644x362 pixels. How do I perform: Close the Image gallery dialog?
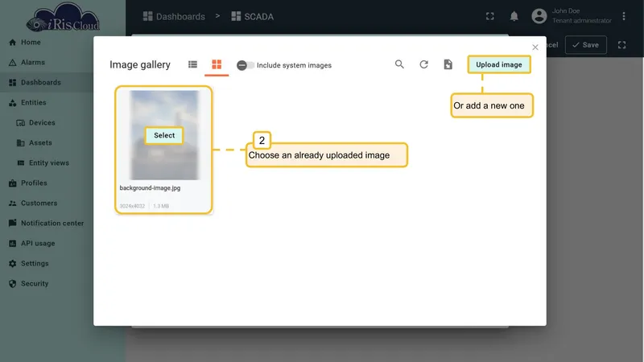[x=535, y=47]
